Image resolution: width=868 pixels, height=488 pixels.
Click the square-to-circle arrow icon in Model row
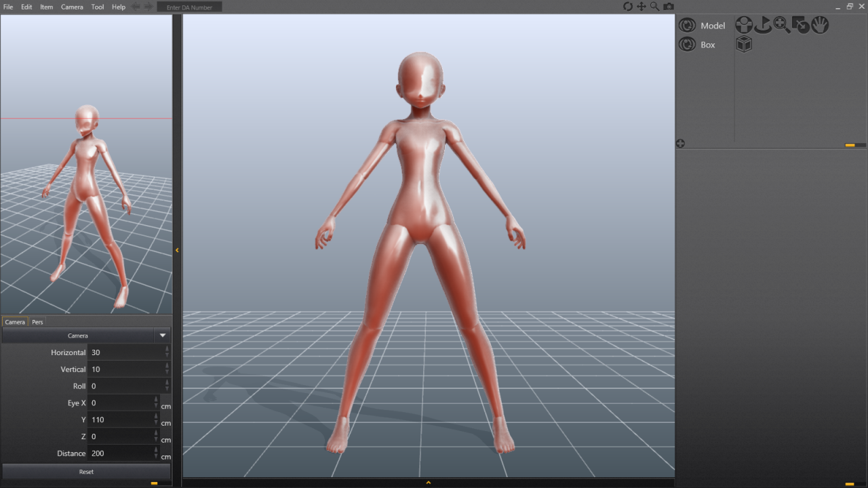coord(801,25)
